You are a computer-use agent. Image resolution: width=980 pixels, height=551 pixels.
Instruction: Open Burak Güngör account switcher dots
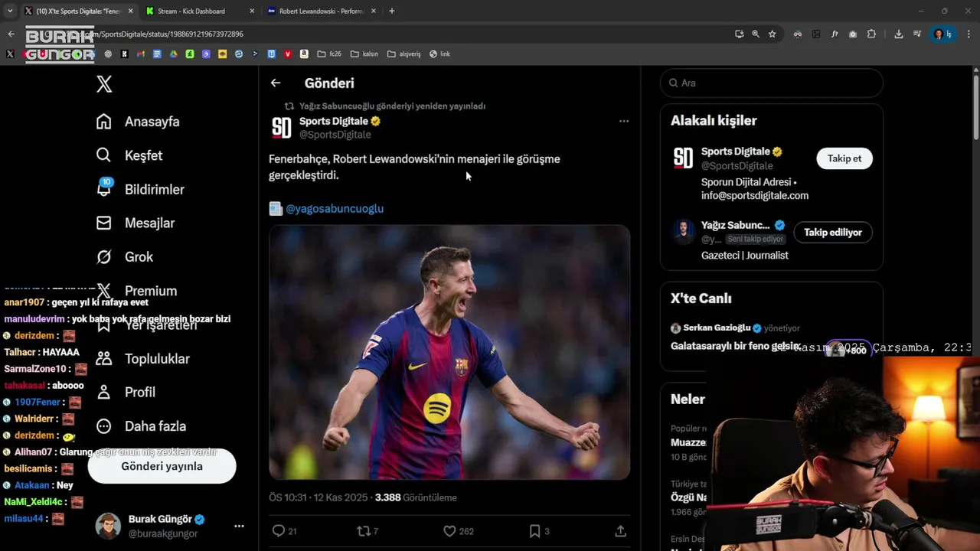[239, 526]
